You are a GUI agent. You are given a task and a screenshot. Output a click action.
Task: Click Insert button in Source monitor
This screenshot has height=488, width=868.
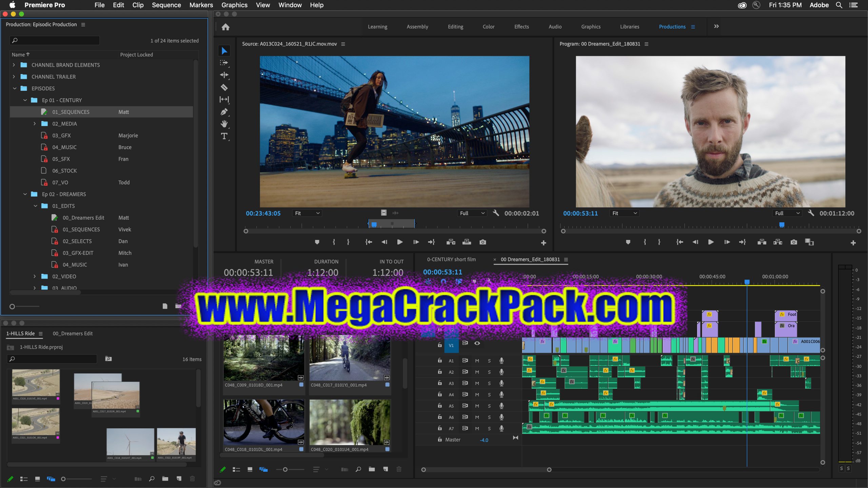451,242
